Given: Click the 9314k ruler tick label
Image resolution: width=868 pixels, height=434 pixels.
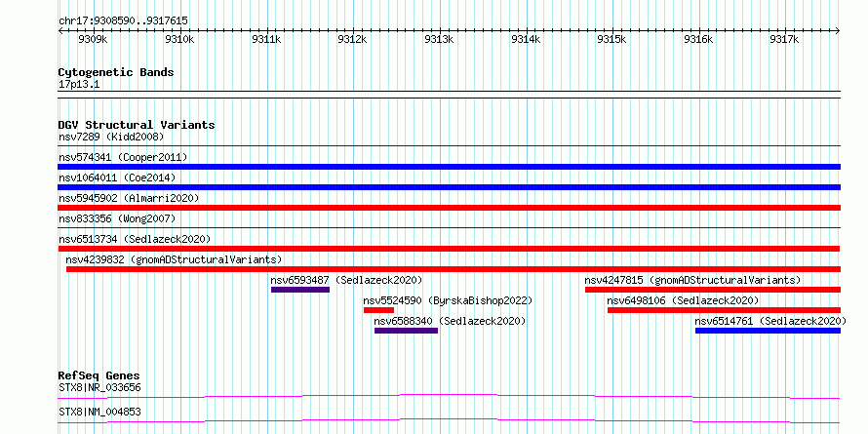Looking at the screenshot, I should 526,39.
